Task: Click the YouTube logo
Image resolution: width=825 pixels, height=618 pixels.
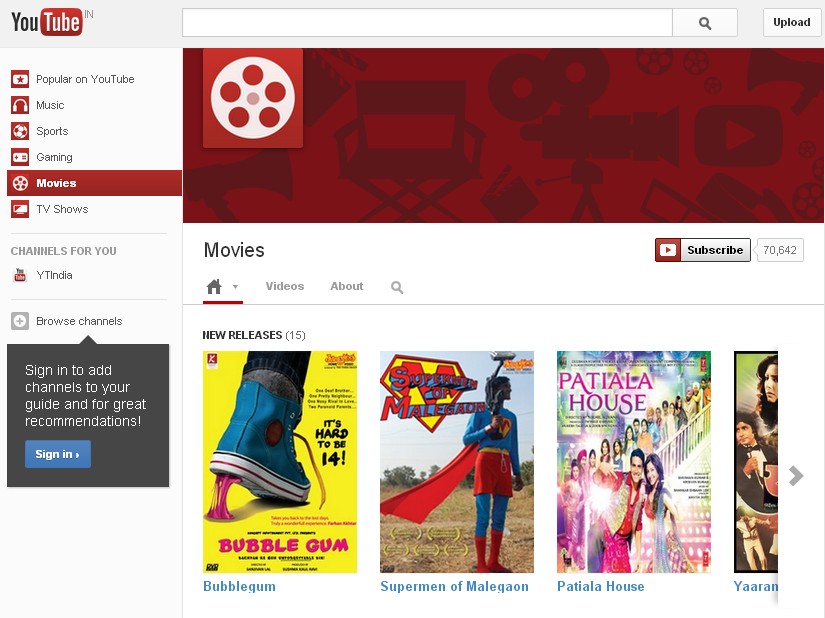Action: click(x=46, y=22)
